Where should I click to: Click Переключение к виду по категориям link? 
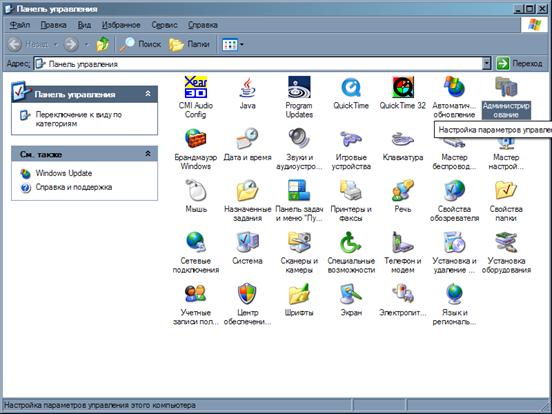78,119
